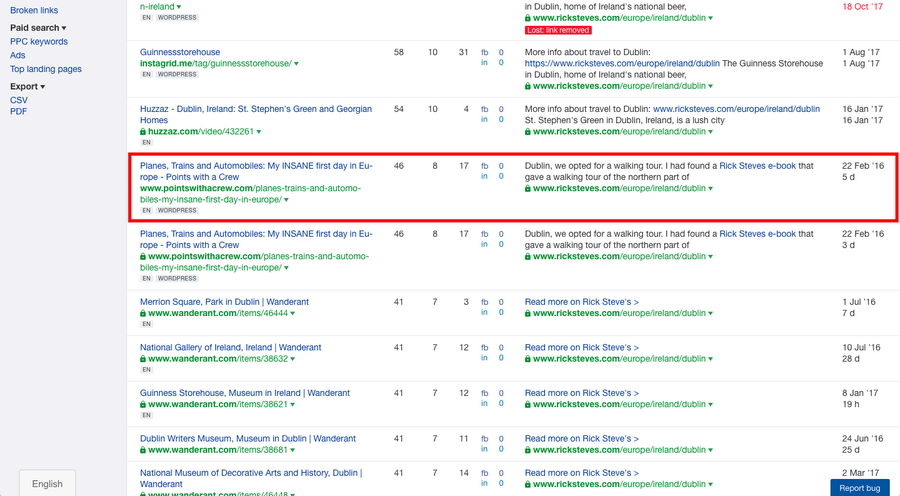This screenshot has height=496, width=900.
Task: Open full rick steves URL in Guinnessstorehouse snippet
Action: click(x=622, y=63)
